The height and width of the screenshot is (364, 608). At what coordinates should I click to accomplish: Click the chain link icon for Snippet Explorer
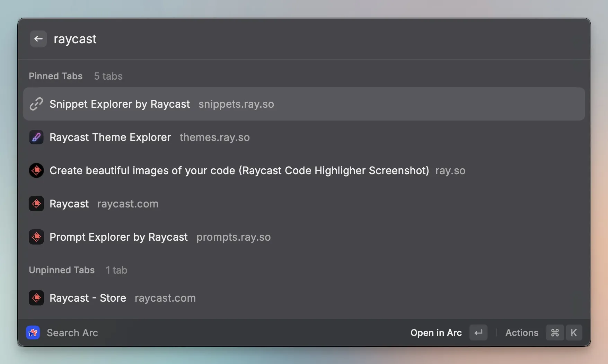[x=36, y=104]
